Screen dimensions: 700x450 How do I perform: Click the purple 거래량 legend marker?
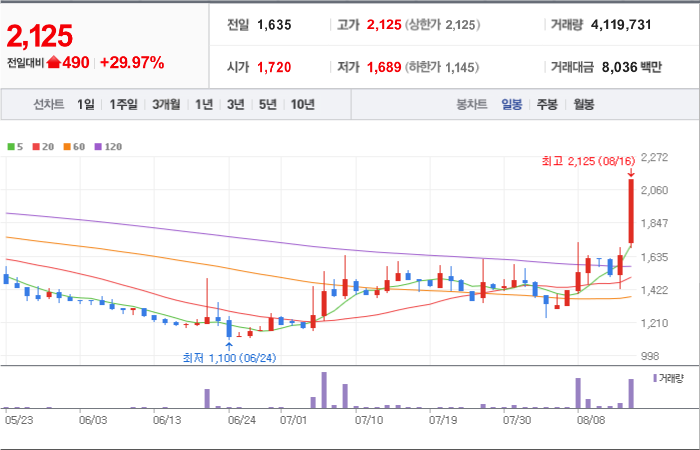click(655, 379)
